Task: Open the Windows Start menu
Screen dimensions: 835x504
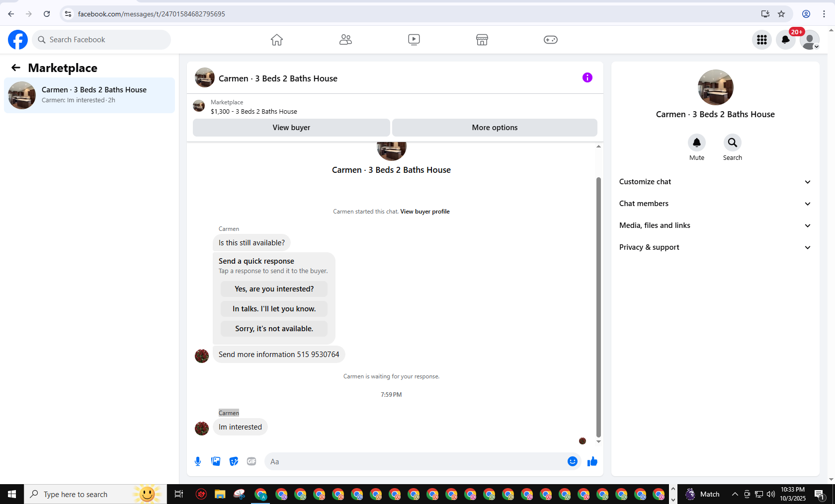Action: 12,494
